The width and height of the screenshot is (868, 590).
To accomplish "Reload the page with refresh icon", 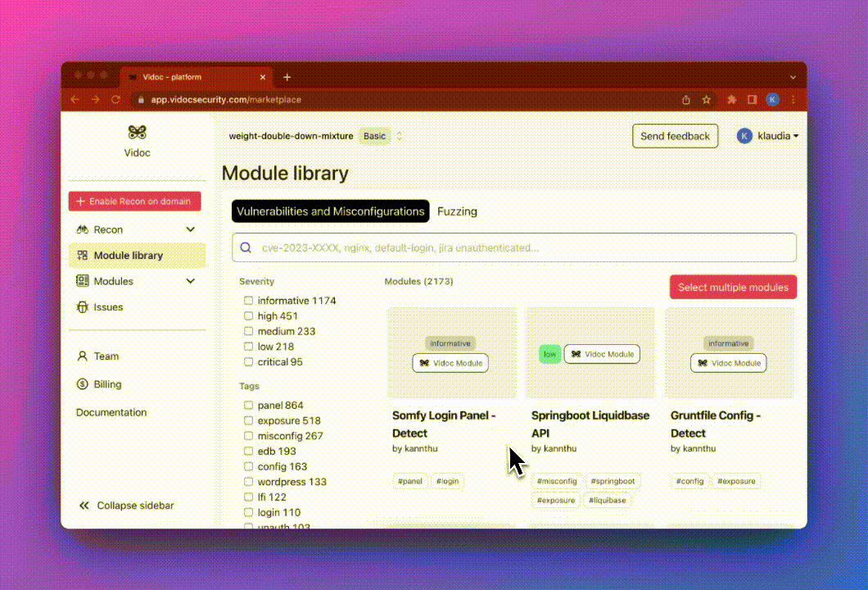I will (x=115, y=100).
